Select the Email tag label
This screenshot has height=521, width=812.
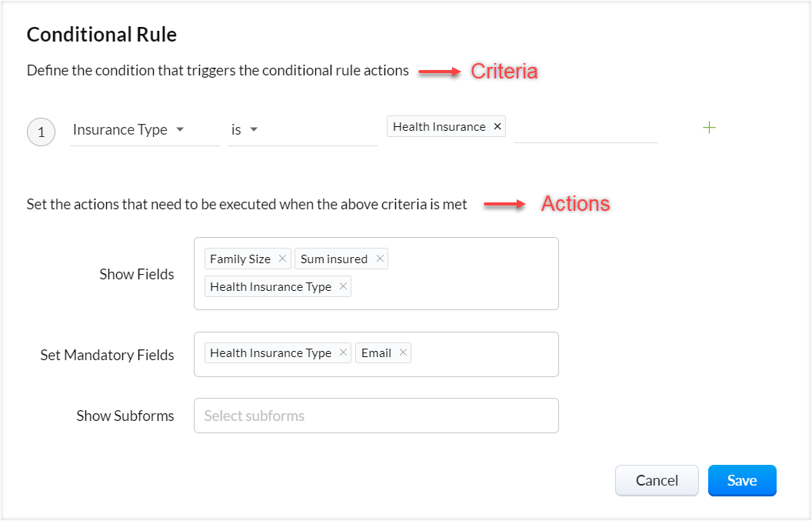click(x=376, y=353)
